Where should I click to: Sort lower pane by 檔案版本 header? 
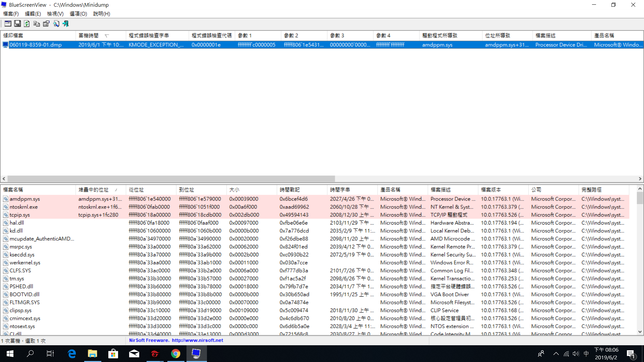(x=503, y=190)
